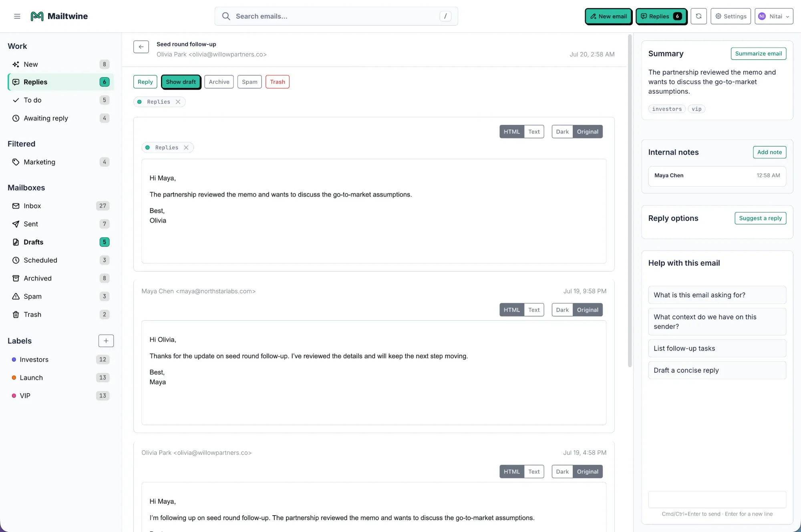
Task: Switch first message to Text view
Action: click(534, 132)
